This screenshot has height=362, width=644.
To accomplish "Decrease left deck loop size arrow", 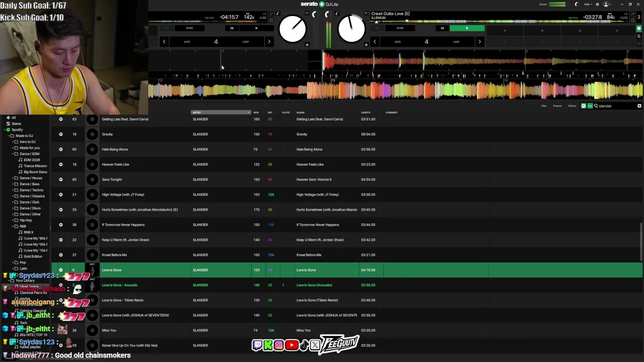I will (x=164, y=42).
